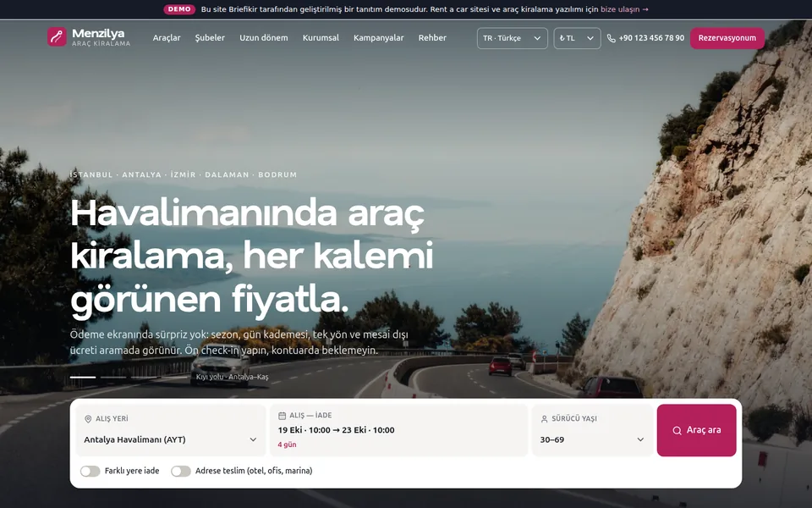Click the magnifier icon in Araç ara
Viewport: 812px width, 508px height.
(x=677, y=430)
